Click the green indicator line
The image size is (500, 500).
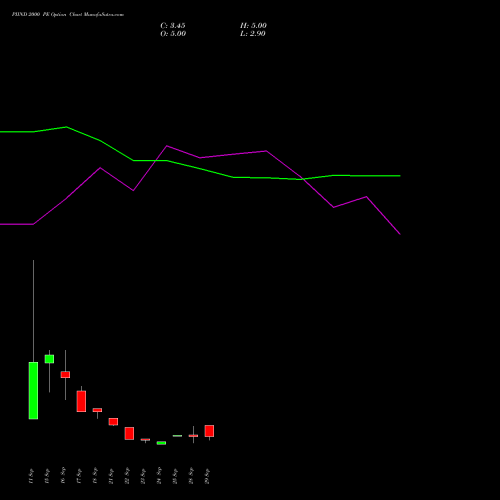tap(200, 168)
